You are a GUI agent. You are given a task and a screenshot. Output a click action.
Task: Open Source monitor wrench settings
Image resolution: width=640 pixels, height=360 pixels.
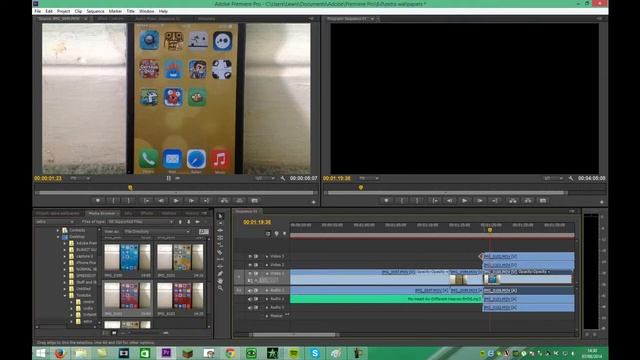pyautogui.click(x=283, y=178)
